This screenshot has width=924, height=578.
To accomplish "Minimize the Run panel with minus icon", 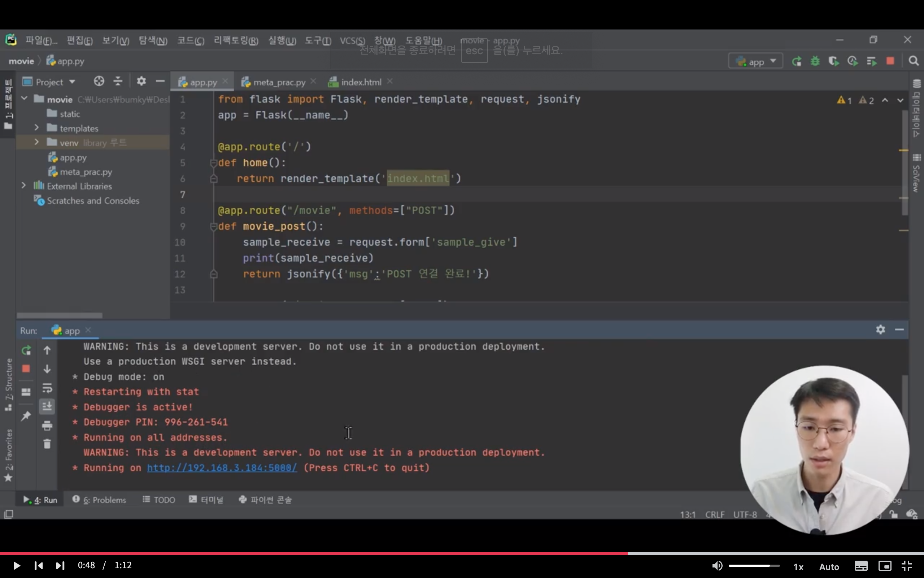I will pyautogui.click(x=899, y=329).
